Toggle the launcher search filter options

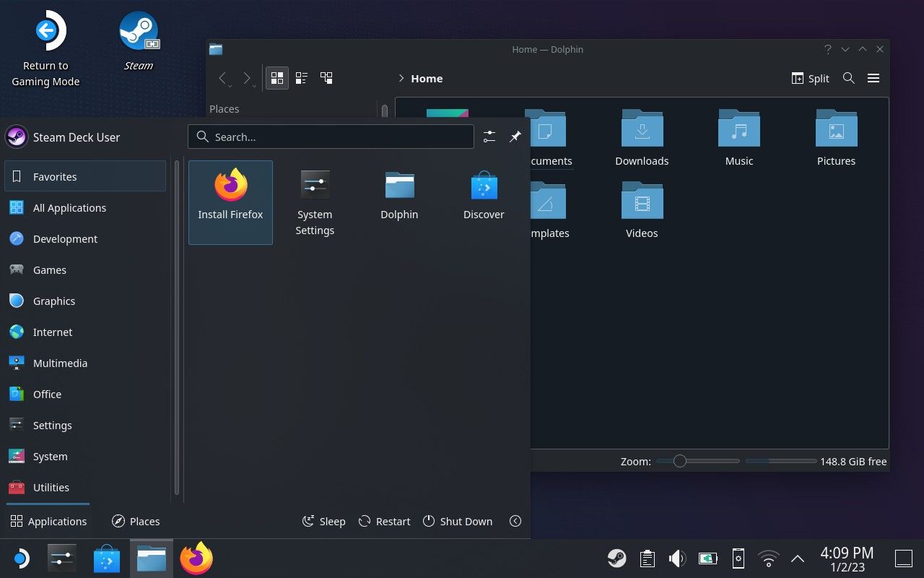pyautogui.click(x=489, y=137)
